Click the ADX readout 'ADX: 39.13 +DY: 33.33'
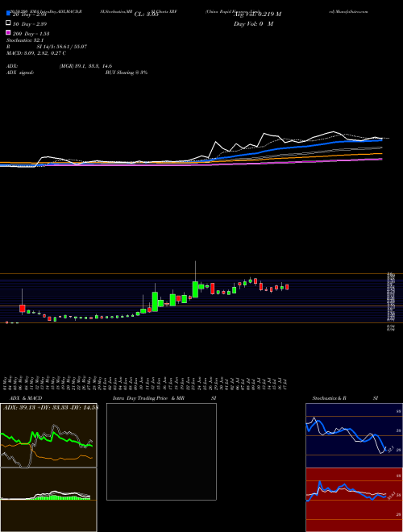Viewport: 403px width, 532px height. (37, 408)
